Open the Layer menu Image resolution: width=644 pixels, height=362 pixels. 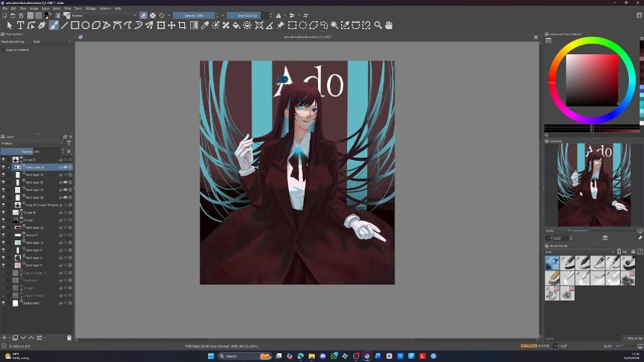(x=46, y=9)
